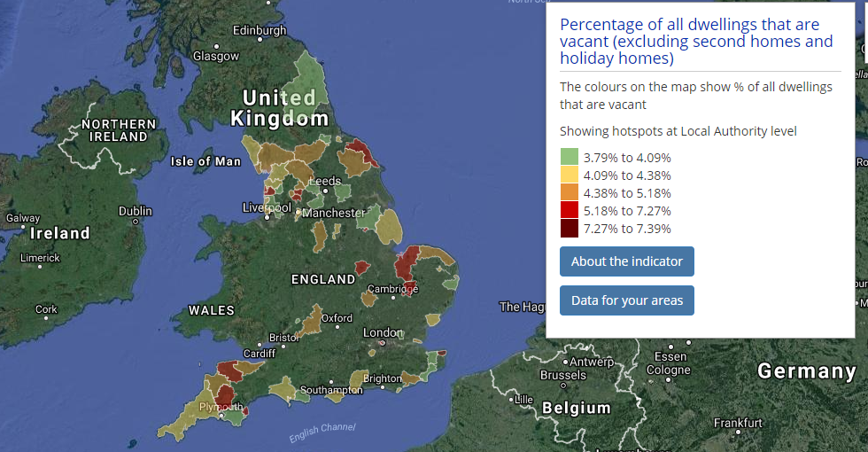Click the Galway map label

[23, 218]
